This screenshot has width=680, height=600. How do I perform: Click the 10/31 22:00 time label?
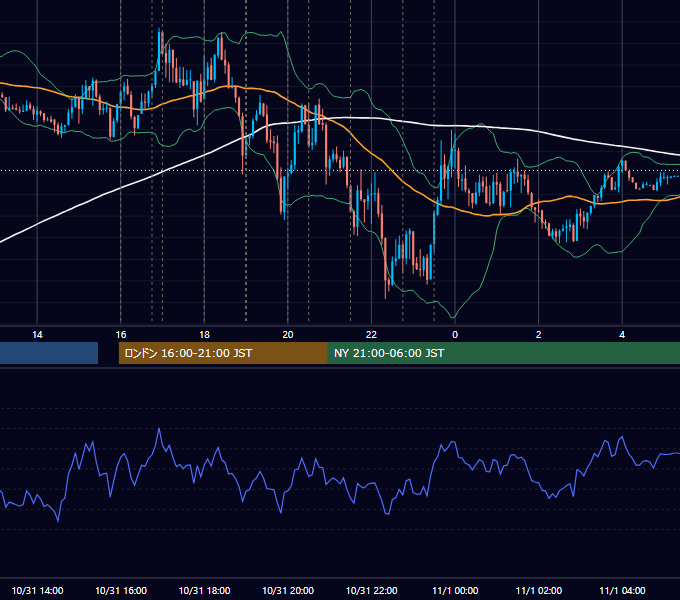click(x=371, y=590)
